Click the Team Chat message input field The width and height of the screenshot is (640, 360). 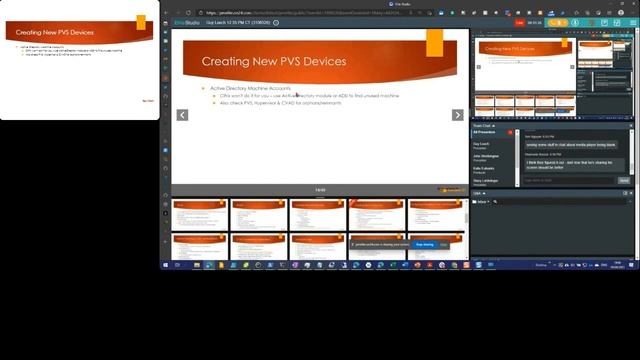(x=569, y=180)
